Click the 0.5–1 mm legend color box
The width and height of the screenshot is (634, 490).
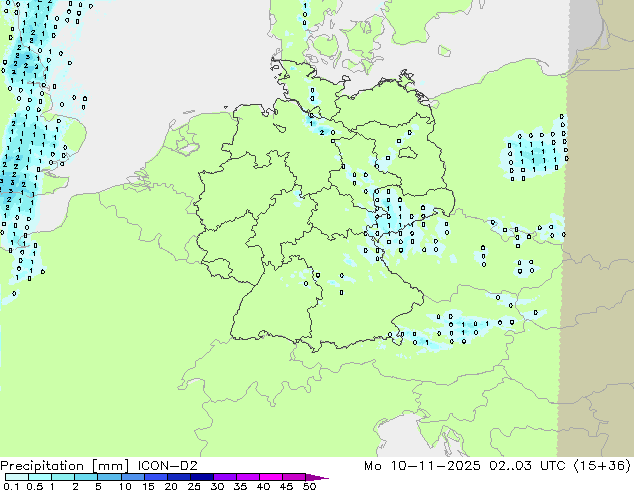40,477
